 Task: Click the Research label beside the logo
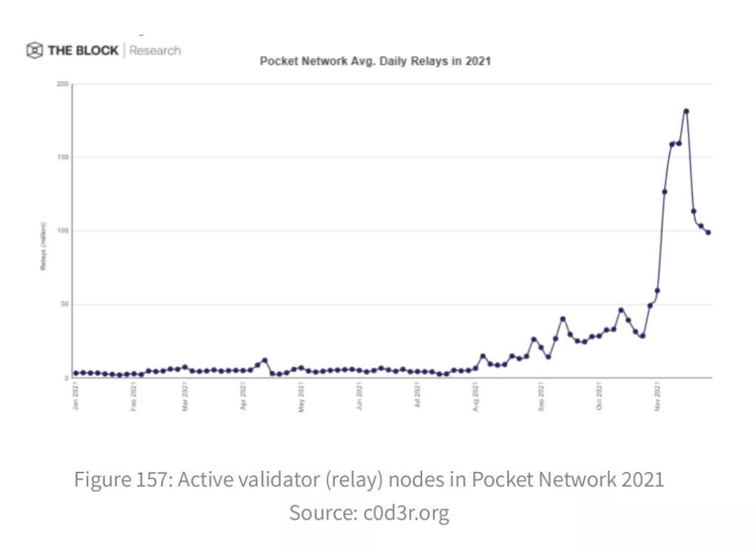155,50
